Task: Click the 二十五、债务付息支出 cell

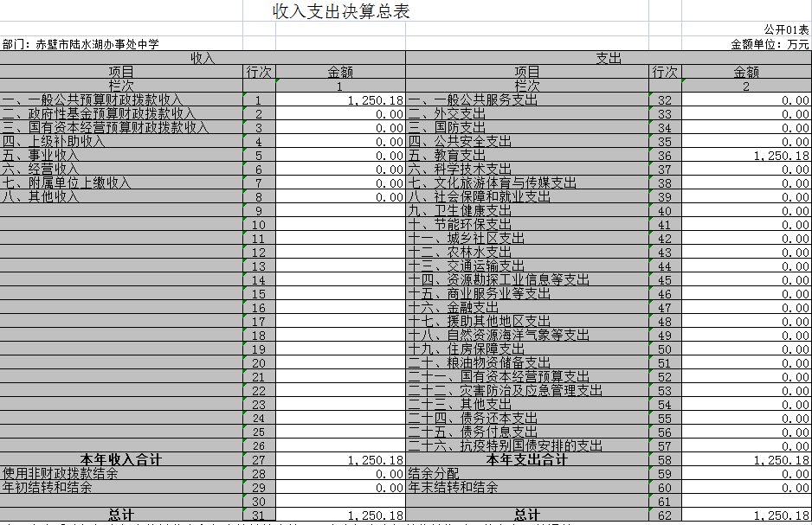Action: point(527,432)
